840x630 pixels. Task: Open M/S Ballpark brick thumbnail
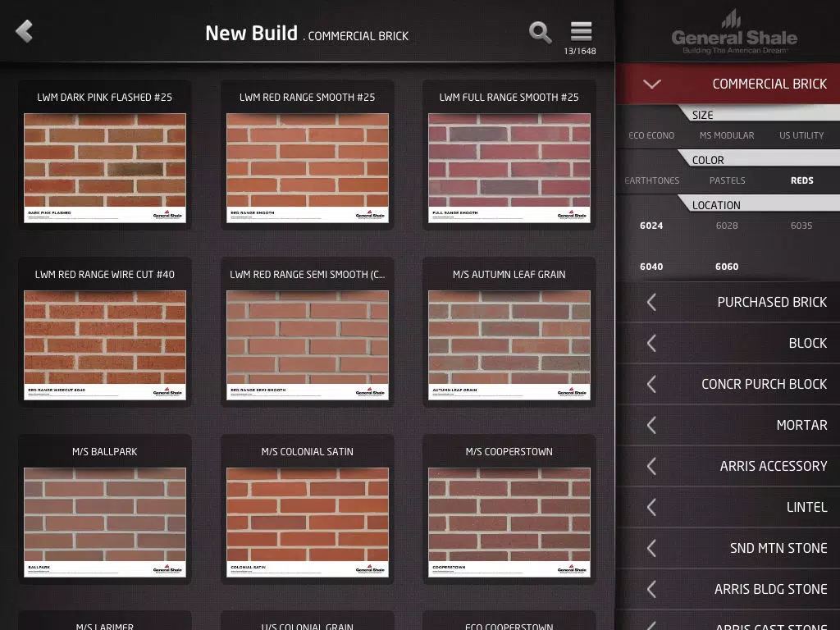pyautogui.click(x=105, y=523)
